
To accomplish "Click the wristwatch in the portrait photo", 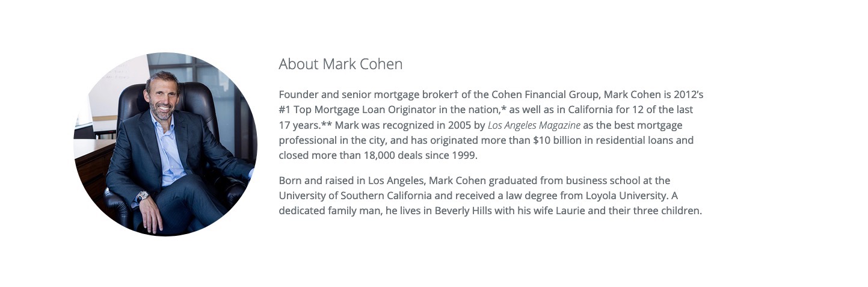I will [143, 196].
